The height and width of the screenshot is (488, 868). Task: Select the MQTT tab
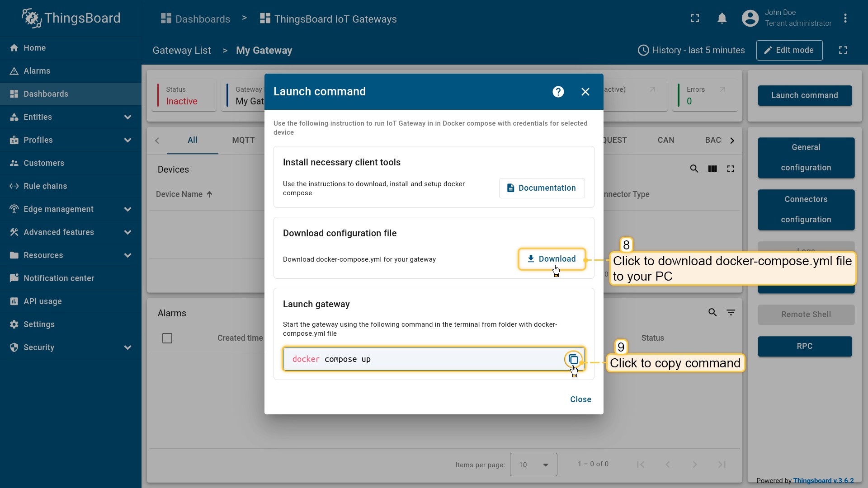243,140
